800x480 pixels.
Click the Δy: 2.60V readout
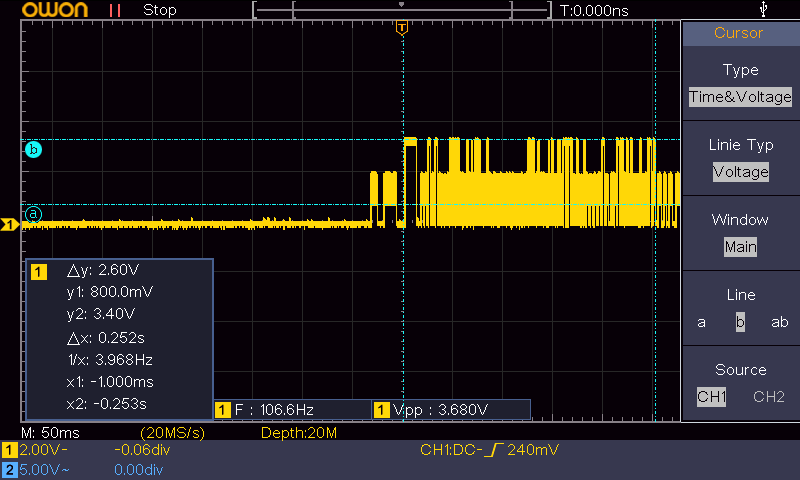click(x=103, y=270)
